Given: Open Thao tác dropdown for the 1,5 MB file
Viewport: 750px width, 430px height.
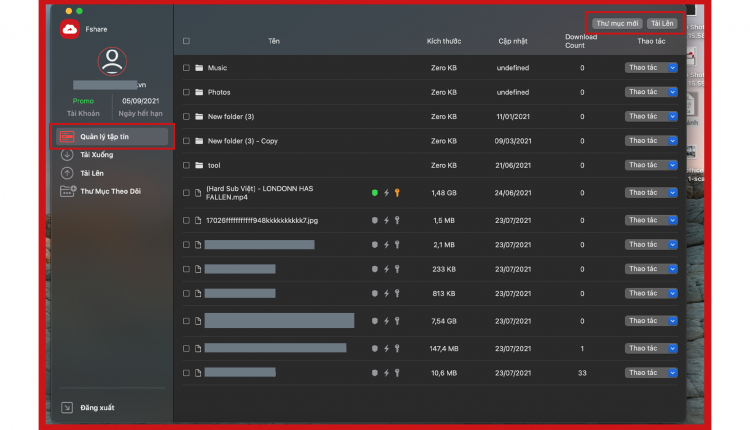Looking at the screenshot, I should click(651, 221).
